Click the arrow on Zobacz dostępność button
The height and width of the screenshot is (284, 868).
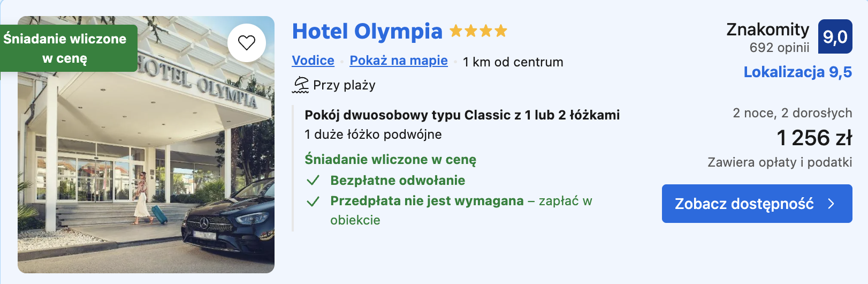[831, 204]
